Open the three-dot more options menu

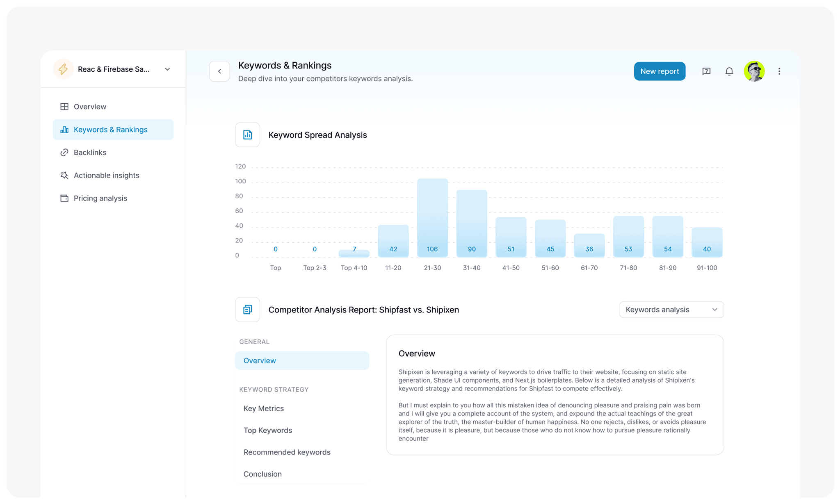(x=779, y=71)
